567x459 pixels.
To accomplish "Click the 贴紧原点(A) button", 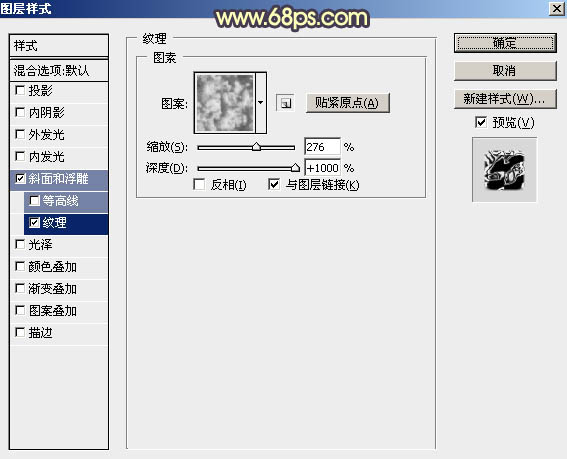I will (348, 103).
